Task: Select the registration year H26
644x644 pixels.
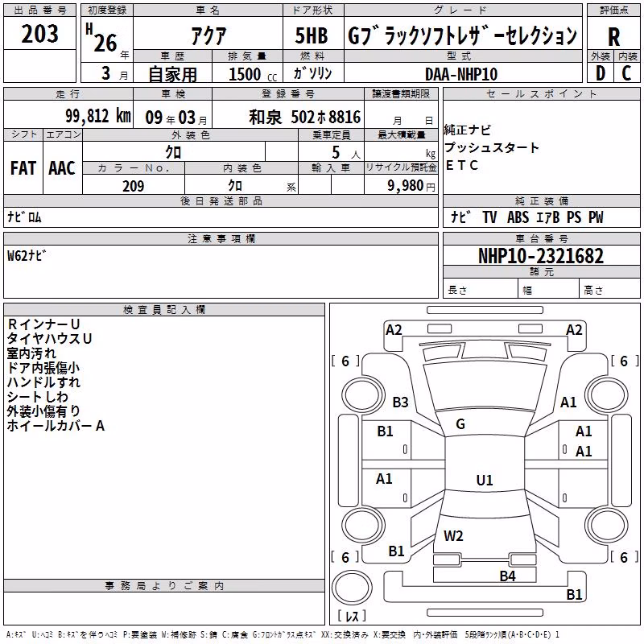Action: (x=101, y=38)
